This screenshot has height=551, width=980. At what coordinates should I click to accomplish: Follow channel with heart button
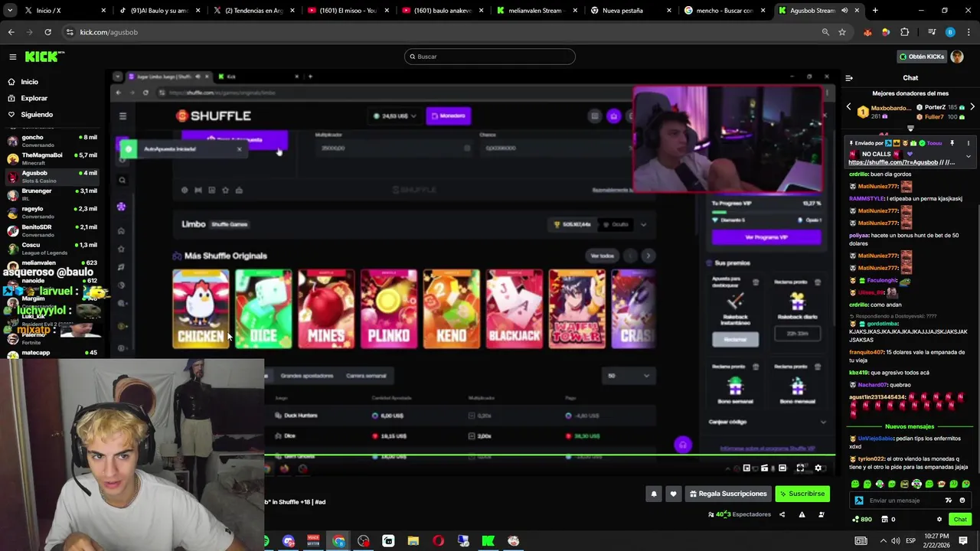[x=673, y=494]
